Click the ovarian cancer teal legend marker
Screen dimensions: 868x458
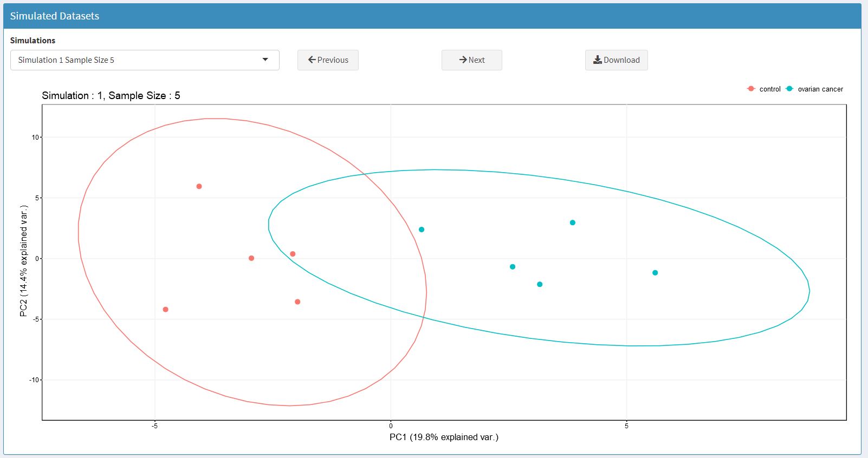[x=789, y=89]
